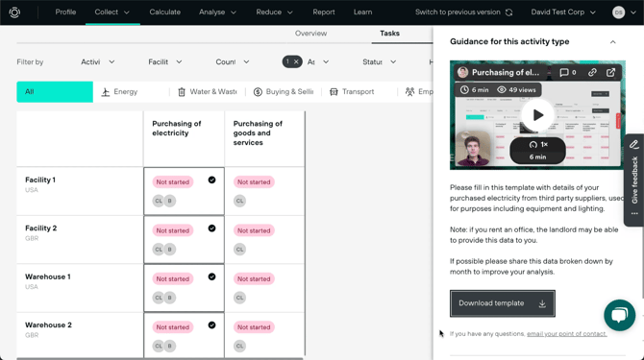Select the All category tab

point(55,92)
